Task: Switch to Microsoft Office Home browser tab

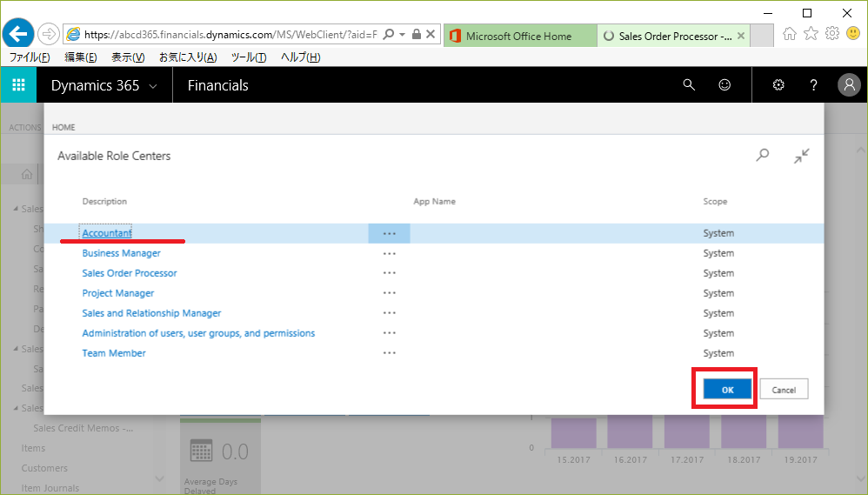Action: pyautogui.click(x=520, y=36)
